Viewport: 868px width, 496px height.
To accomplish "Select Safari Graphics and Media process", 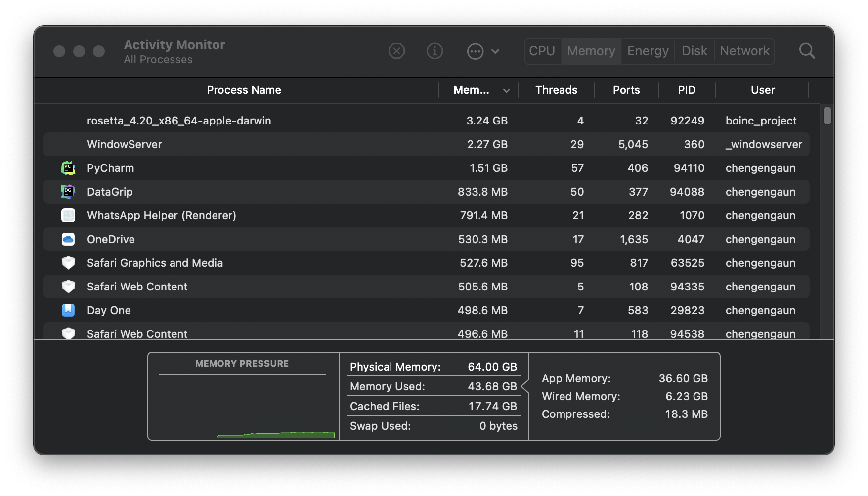I will point(155,263).
